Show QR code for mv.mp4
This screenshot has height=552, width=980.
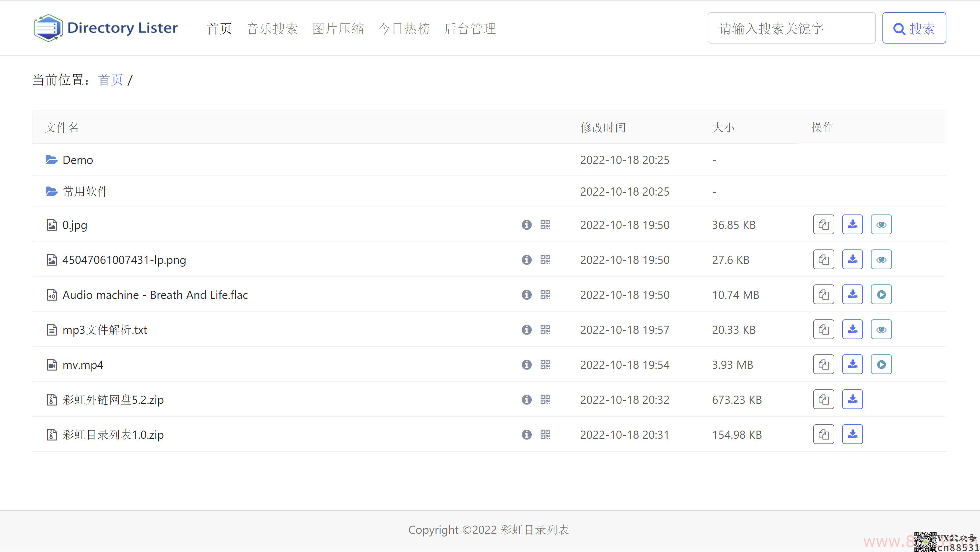(545, 365)
